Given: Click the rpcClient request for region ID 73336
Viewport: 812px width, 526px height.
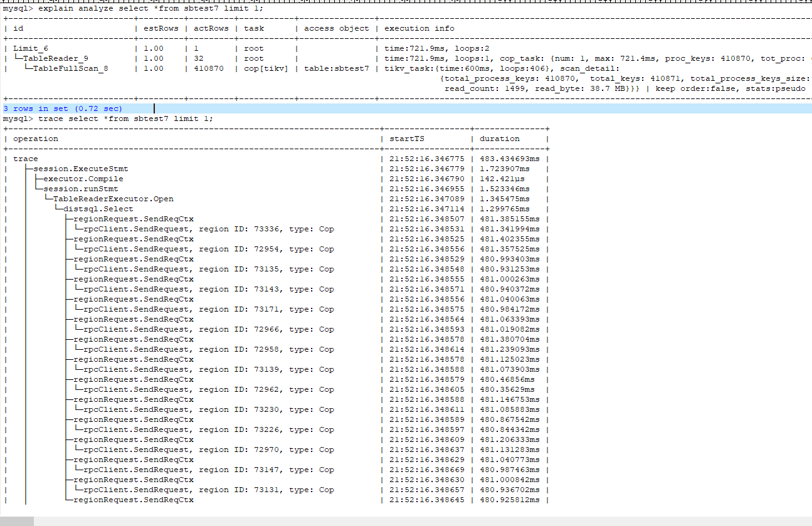Looking at the screenshot, I should [208, 229].
